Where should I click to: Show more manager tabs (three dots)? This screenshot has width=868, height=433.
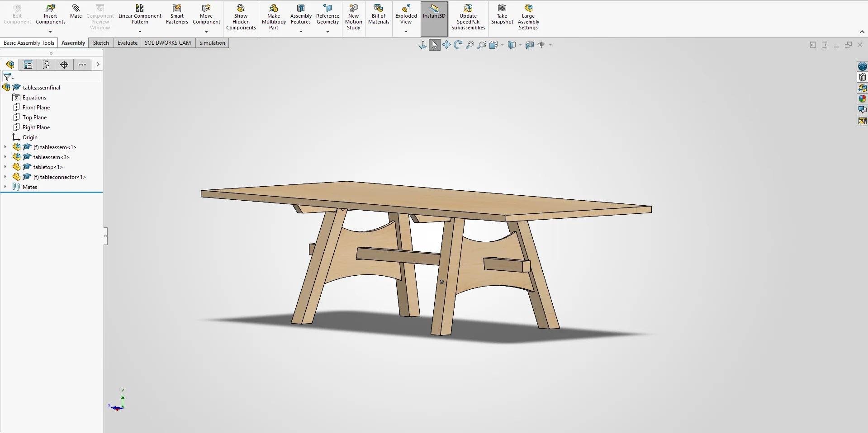[82, 65]
